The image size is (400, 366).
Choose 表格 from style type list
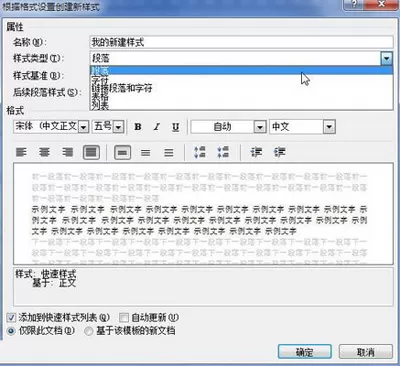click(x=241, y=97)
